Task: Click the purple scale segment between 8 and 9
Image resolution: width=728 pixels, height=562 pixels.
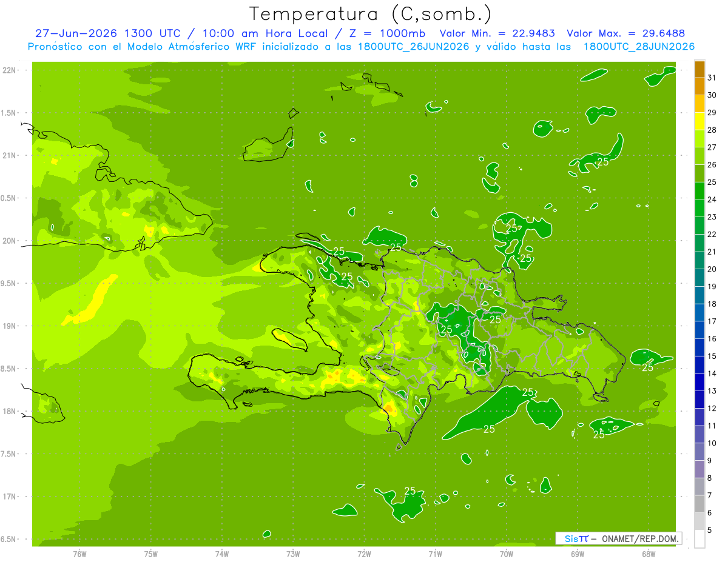Action: click(x=699, y=469)
